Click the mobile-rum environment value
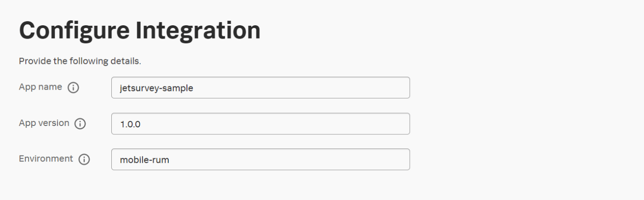This screenshot has width=644, height=200. 144,160
